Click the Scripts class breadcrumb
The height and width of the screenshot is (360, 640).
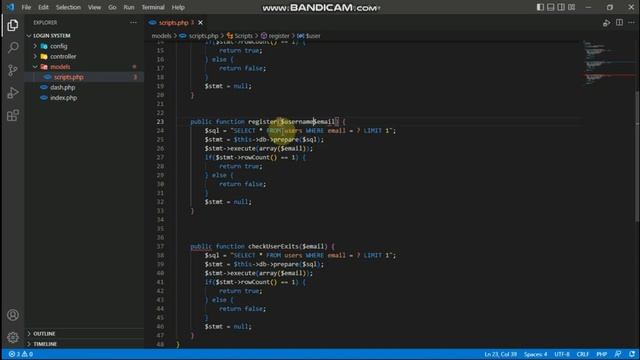[244, 36]
